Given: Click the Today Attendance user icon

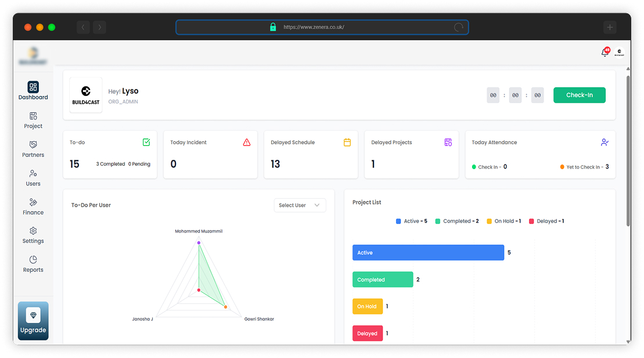Looking at the screenshot, I should tap(605, 142).
